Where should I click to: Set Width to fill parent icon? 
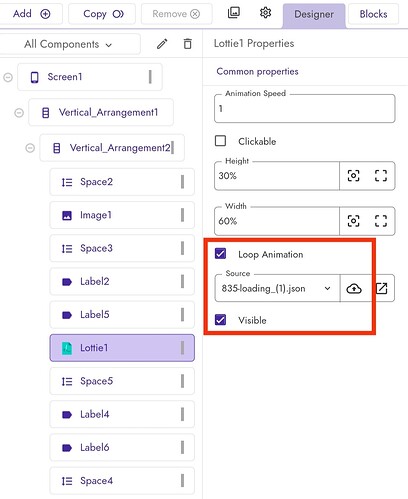[381, 221]
